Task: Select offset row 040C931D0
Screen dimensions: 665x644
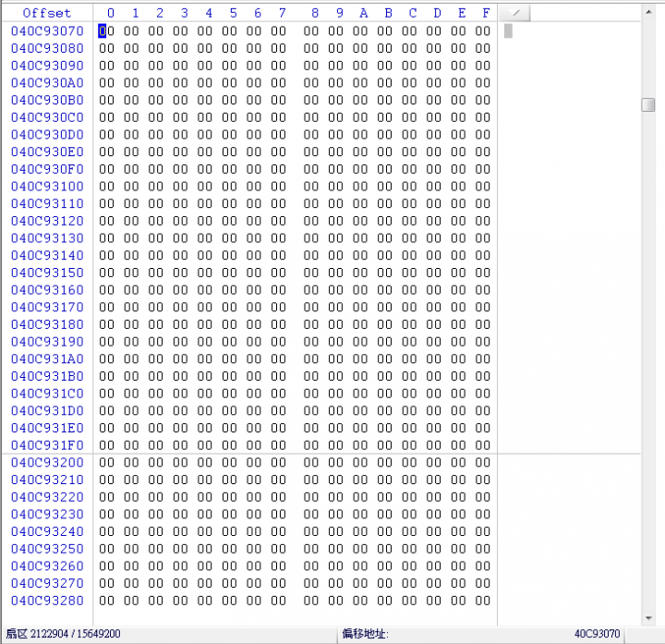Action: 47,410
